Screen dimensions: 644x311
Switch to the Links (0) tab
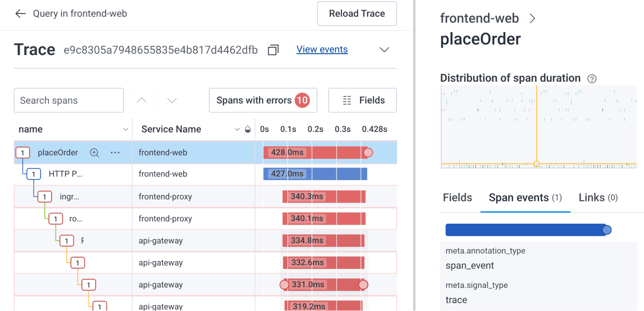(598, 198)
